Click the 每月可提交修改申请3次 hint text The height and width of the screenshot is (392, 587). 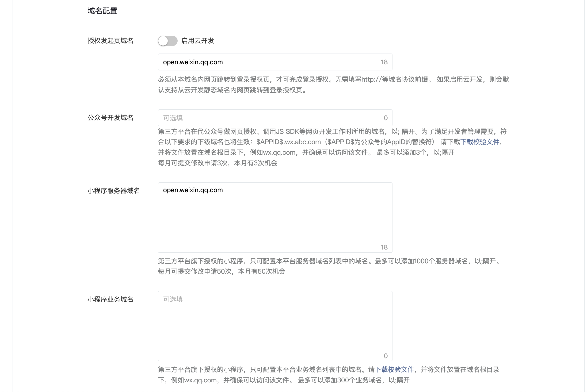pyautogui.click(x=217, y=163)
